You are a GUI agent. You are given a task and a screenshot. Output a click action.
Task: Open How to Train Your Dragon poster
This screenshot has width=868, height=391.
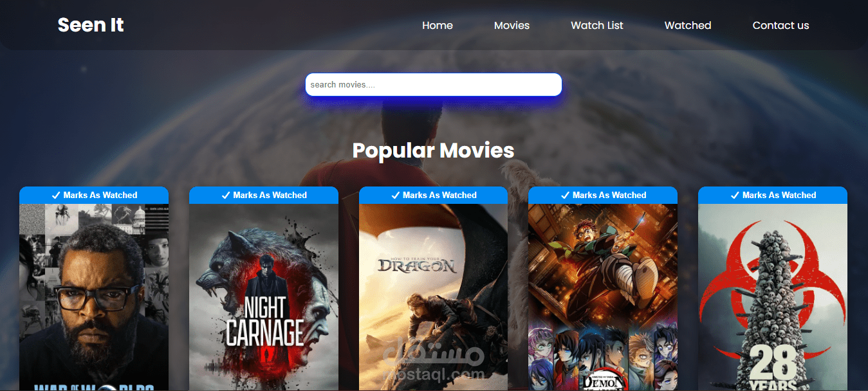(434, 297)
